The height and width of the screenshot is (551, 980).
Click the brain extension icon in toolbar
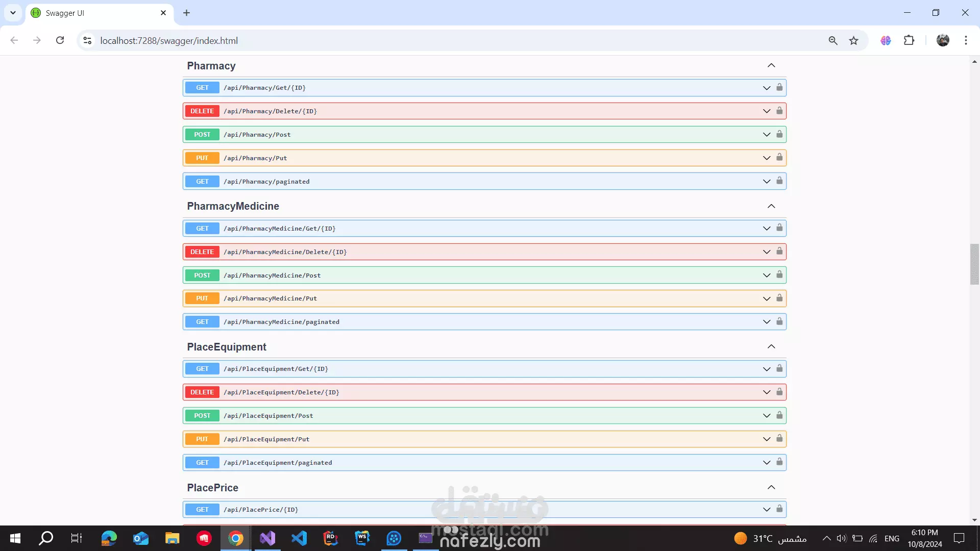pyautogui.click(x=886, y=40)
